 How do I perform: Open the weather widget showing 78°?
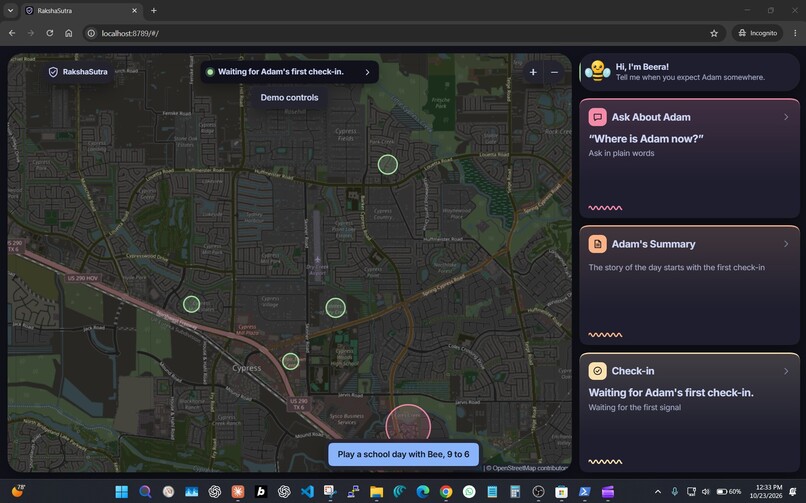[17, 491]
